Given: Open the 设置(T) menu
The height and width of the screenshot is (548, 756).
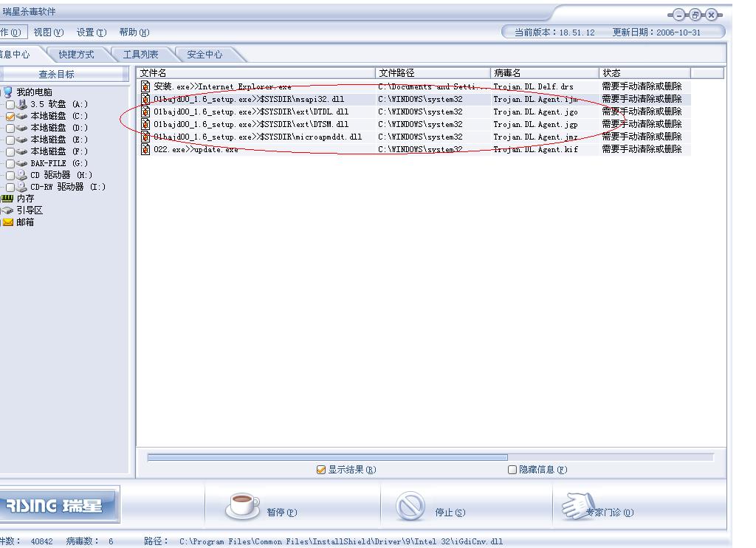Looking at the screenshot, I should click(x=91, y=32).
